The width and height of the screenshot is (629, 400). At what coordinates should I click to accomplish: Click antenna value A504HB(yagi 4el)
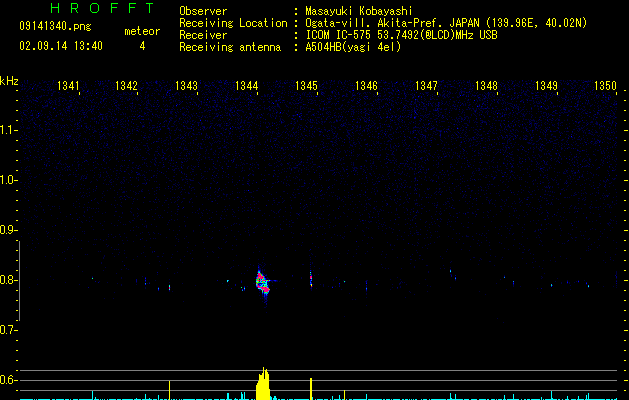point(353,47)
